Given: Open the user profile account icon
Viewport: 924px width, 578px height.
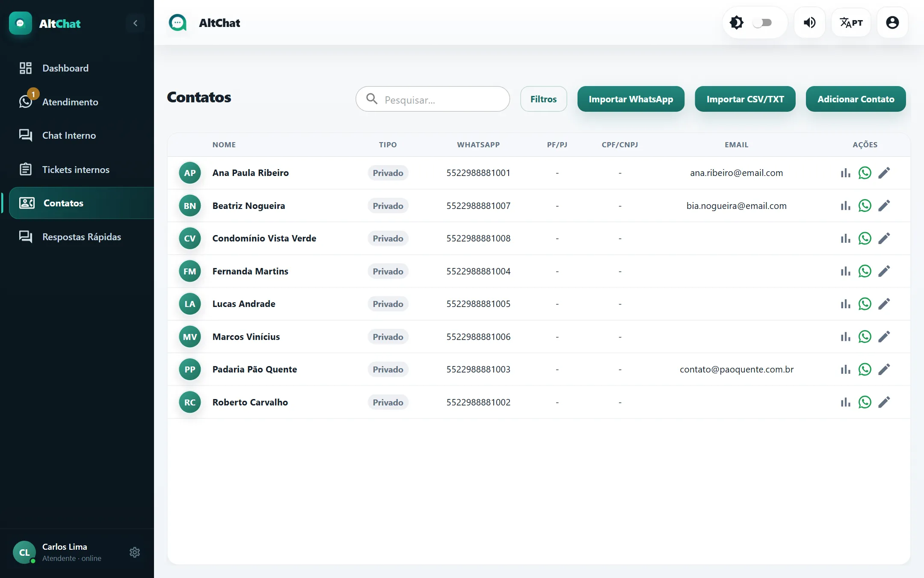Looking at the screenshot, I should (892, 23).
